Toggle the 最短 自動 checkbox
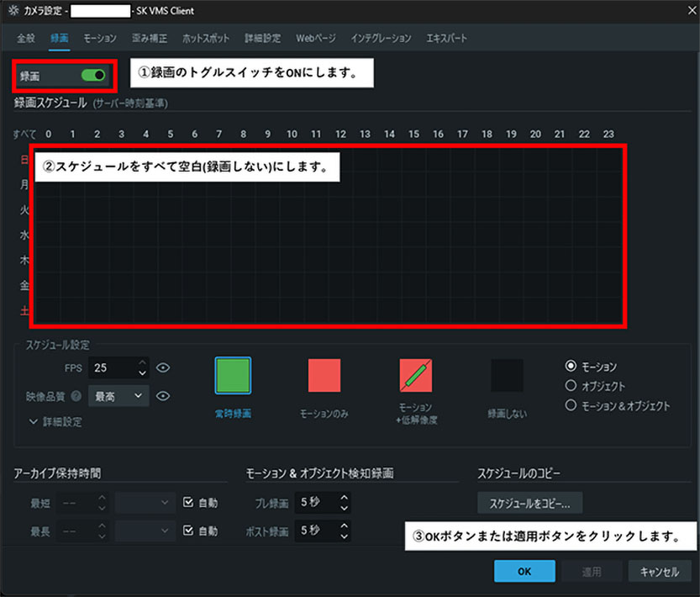Screen dimensions: 700x597 pyautogui.click(x=188, y=502)
